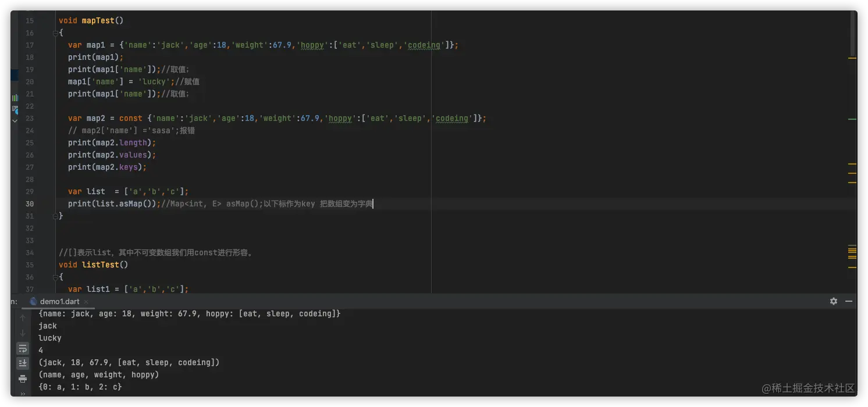Screen dimensions: 868x407
Task: Click console output line 'lucky'
Action: [50, 338]
